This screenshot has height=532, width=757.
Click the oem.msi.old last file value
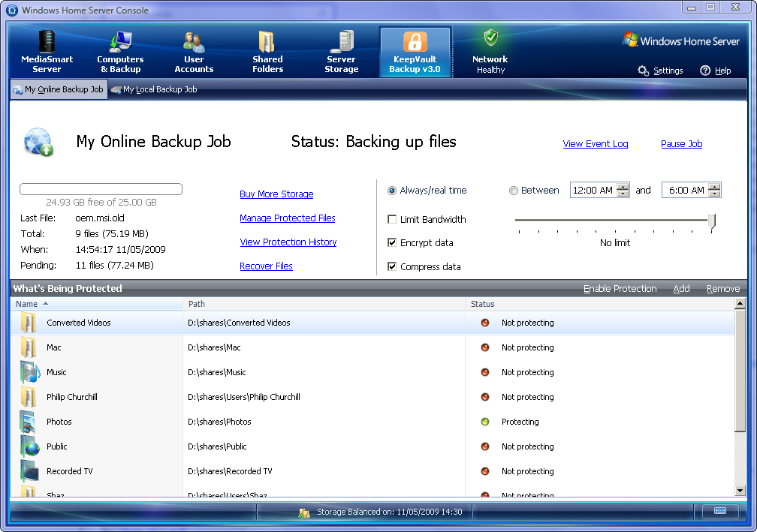pyautogui.click(x=99, y=218)
